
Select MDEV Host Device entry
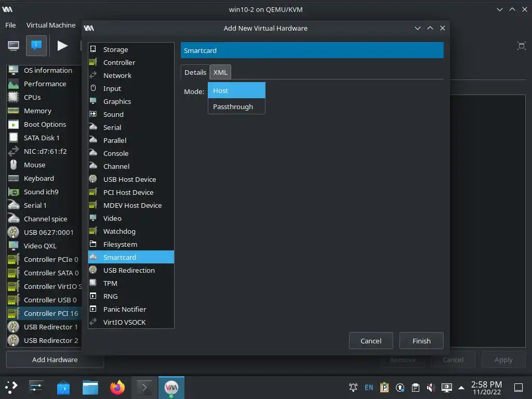[x=131, y=205]
